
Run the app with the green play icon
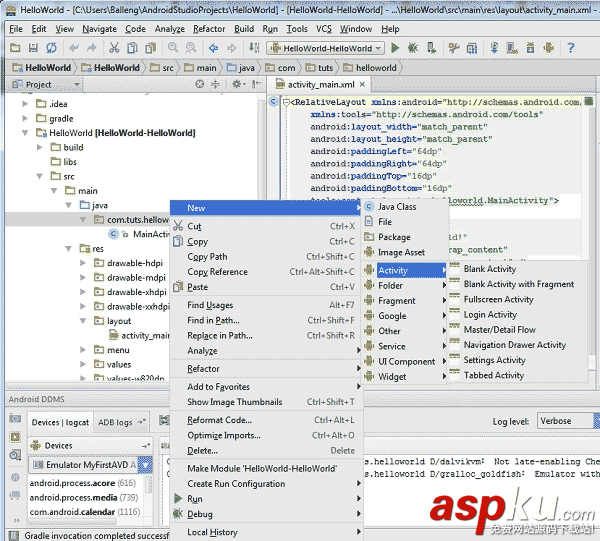coord(395,48)
